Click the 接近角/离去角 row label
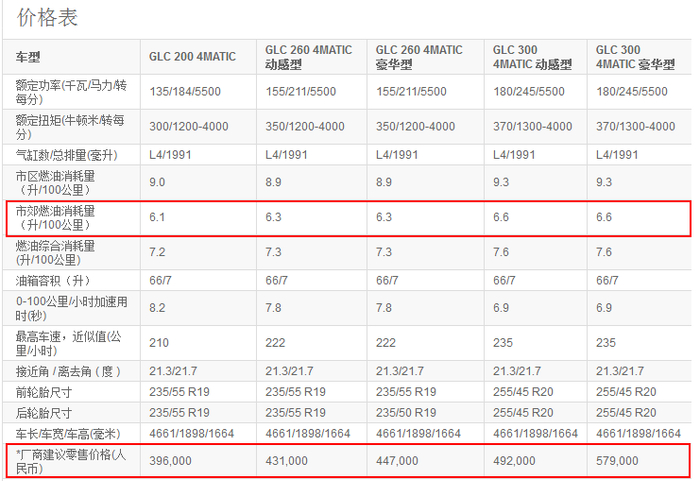 point(68,371)
